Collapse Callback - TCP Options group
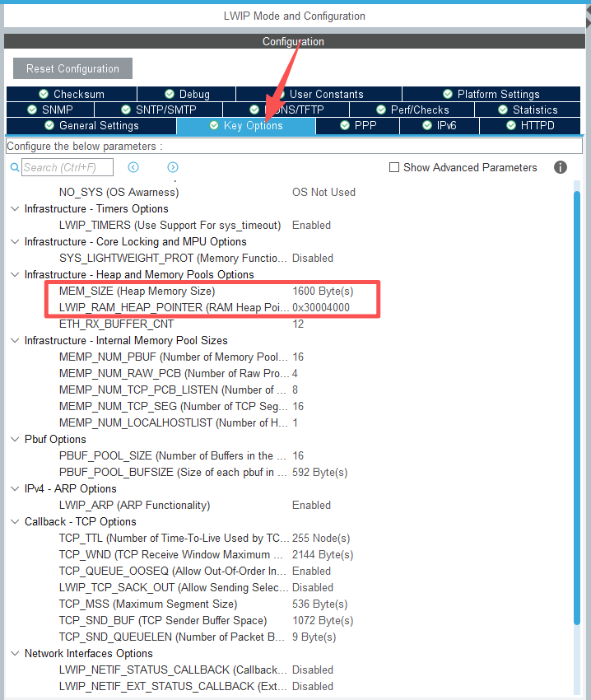The image size is (591, 700). click(x=15, y=521)
